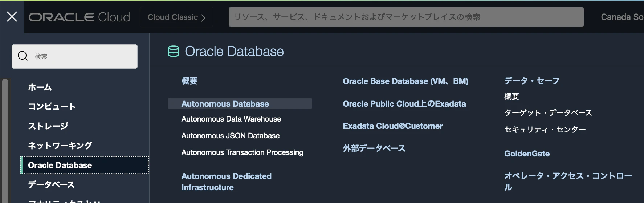Open the 概要 link under Oracle Database
The width and height of the screenshot is (644, 203).
pos(189,81)
